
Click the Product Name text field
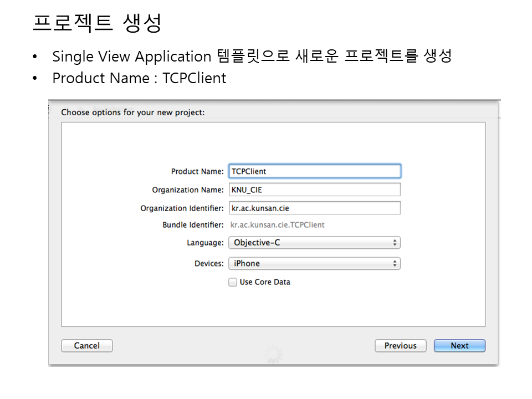coord(314,171)
